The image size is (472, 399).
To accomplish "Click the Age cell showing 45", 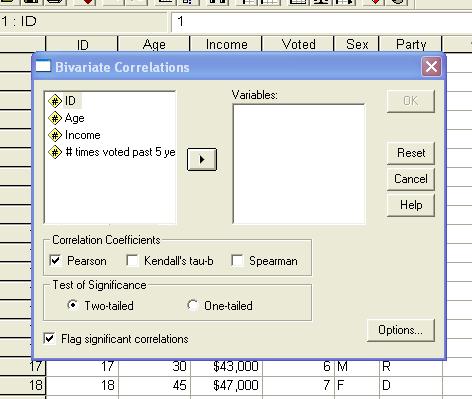I will [x=154, y=385].
